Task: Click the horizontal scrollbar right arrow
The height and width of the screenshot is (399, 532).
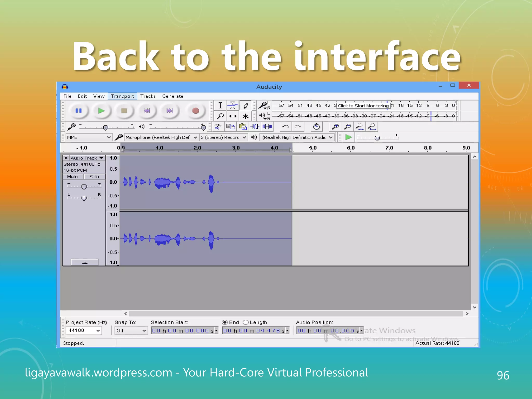Action: coord(467,314)
